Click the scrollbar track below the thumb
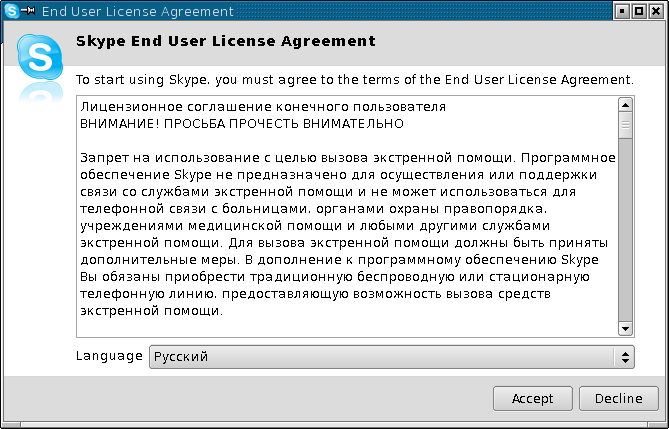669x429 pixels. coord(625,230)
